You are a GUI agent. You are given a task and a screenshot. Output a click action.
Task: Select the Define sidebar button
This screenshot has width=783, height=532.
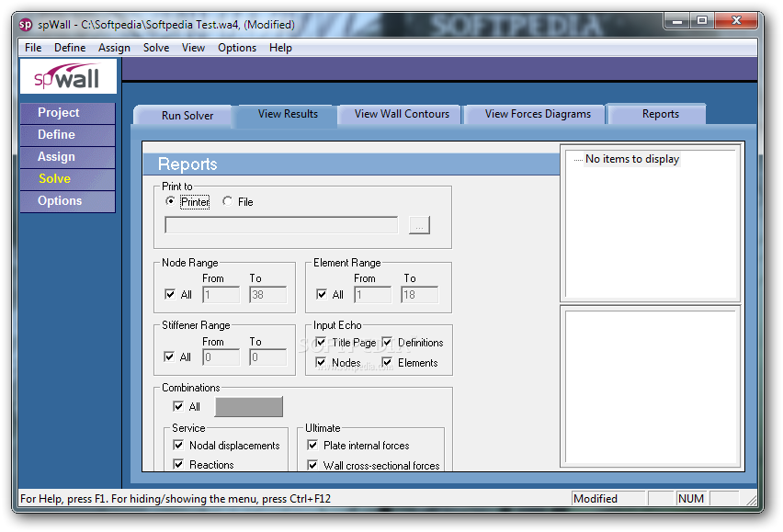coord(68,135)
